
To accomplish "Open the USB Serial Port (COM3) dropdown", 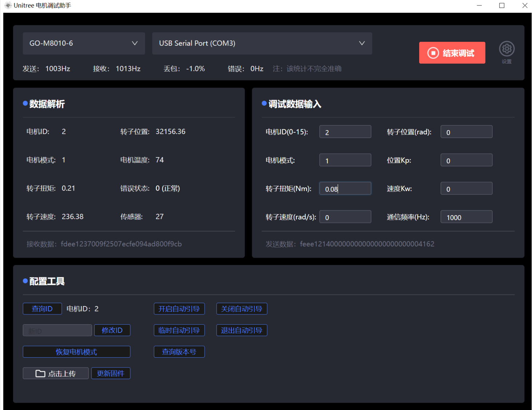I will coord(262,43).
